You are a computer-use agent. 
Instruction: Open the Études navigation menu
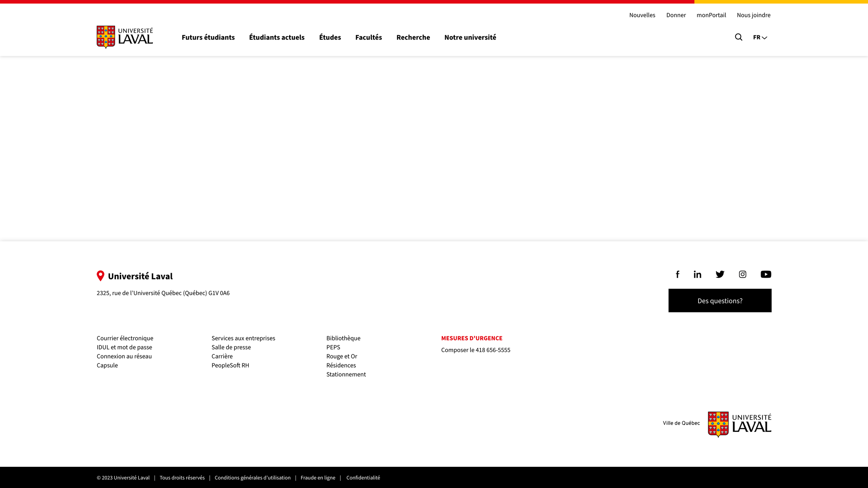point(330,37)
